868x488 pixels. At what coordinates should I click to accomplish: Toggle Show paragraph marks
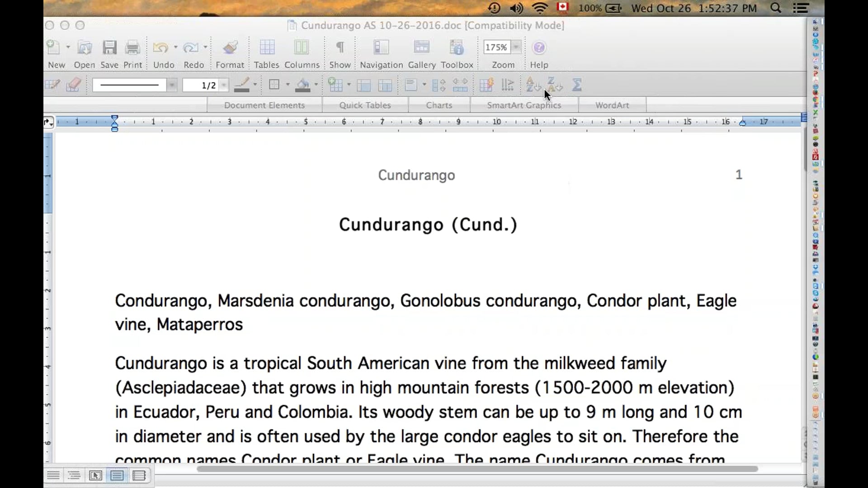click(340, 48)
